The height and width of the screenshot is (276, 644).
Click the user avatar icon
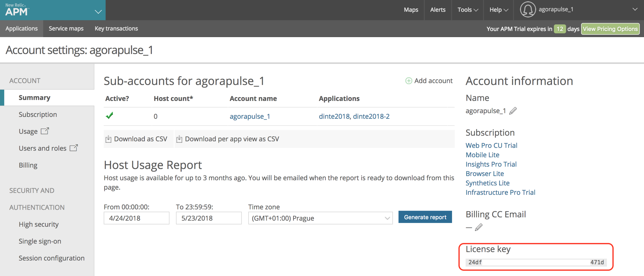(528, 10)
